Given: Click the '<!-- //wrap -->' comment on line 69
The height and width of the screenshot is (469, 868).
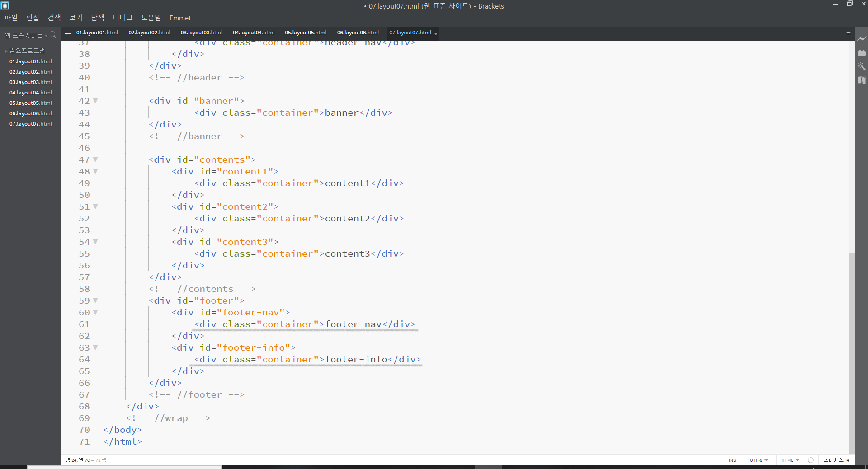Looking at the screenshot, I should (168, 418).
